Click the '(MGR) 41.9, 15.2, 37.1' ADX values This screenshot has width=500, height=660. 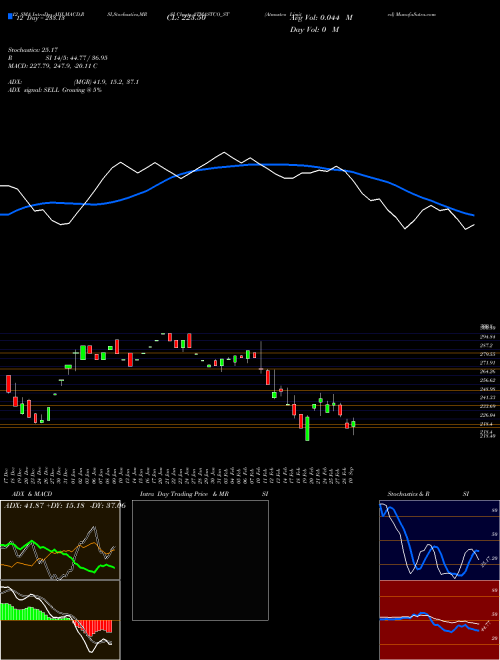click(x=106, y=82)
